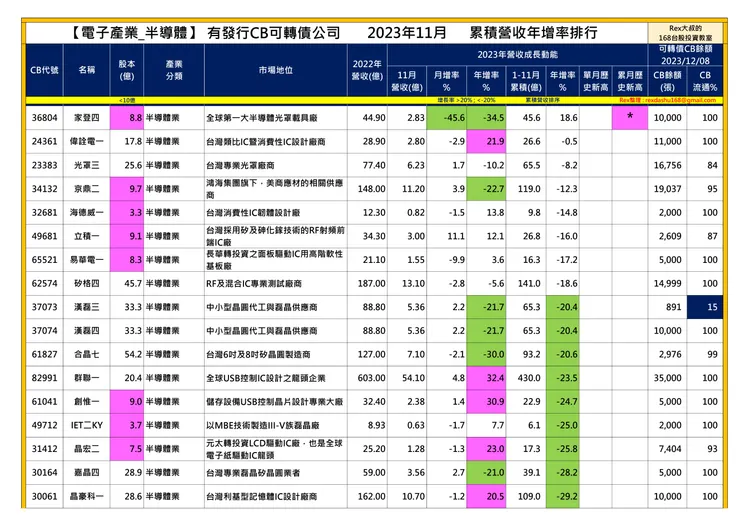Select CB code 30164

(44, 472)
